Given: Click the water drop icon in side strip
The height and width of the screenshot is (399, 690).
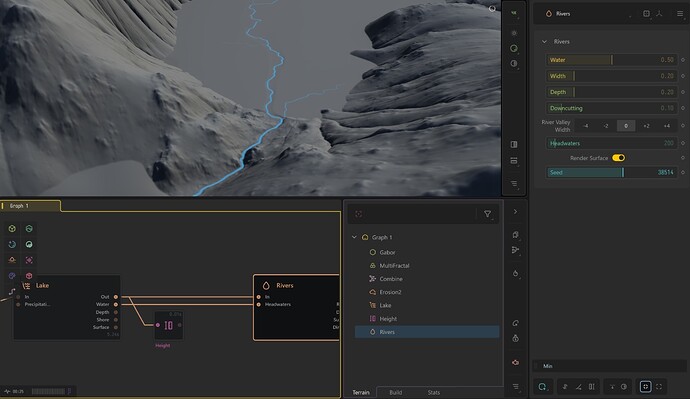Looking at the screenshot, I should point(515,273).
